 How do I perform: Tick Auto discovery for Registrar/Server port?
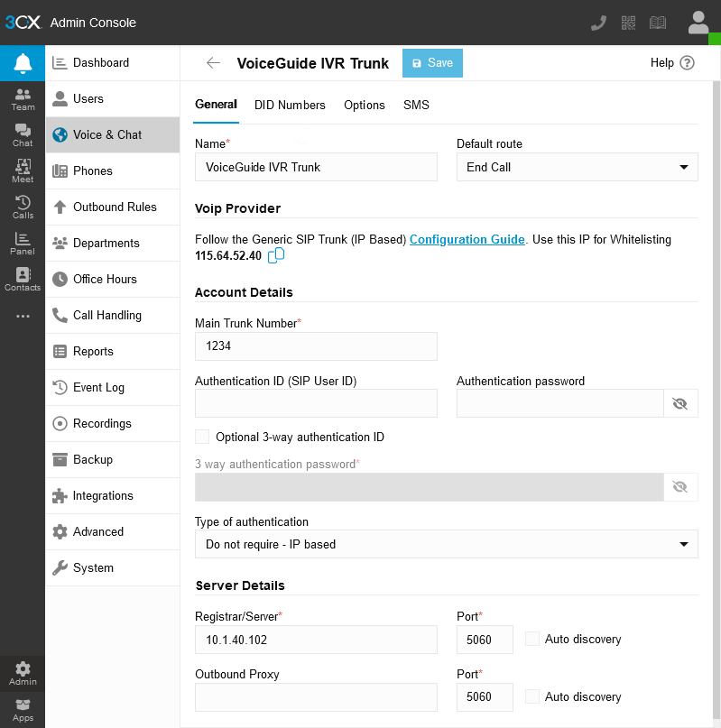(x=532, y=639)
